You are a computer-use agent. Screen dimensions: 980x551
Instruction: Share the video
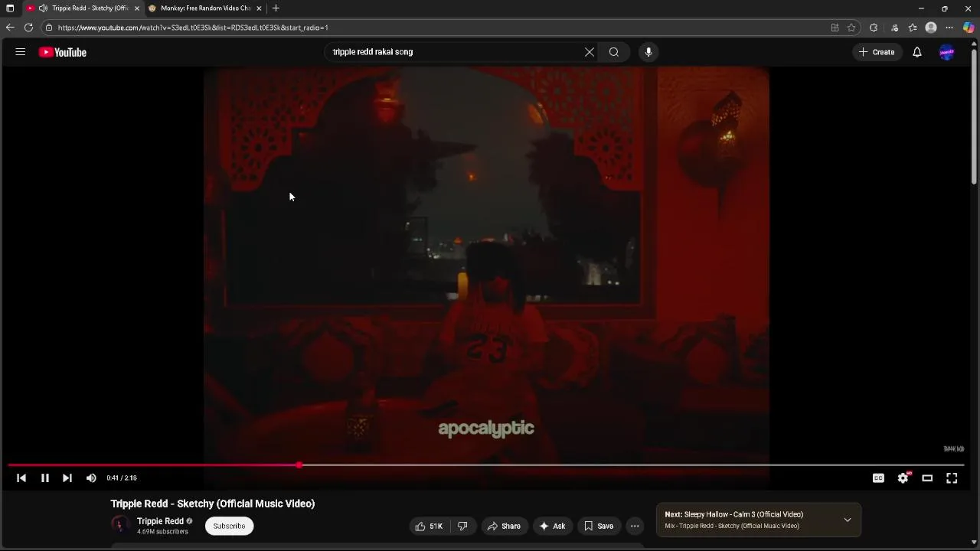[x=504, y=526]
